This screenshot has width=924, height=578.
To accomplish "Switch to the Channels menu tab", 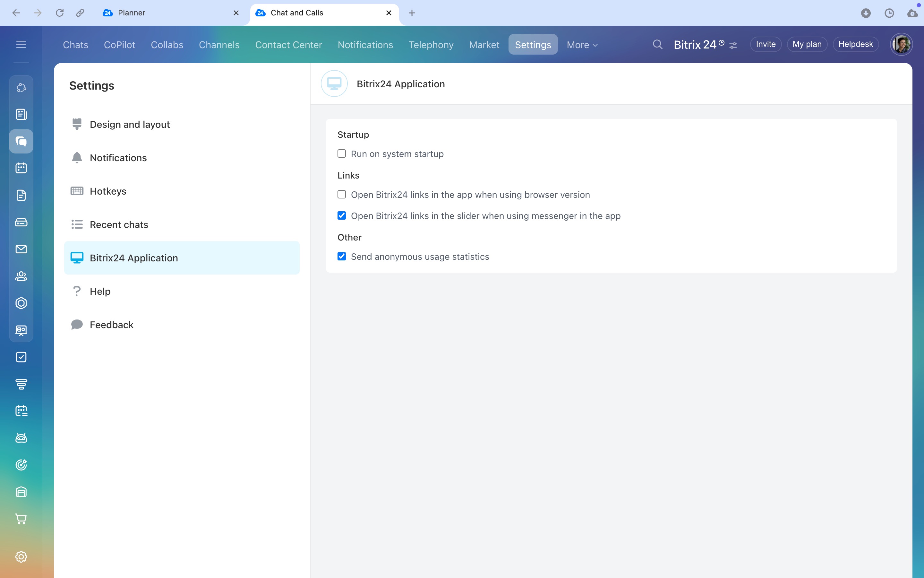I will 219,45.
